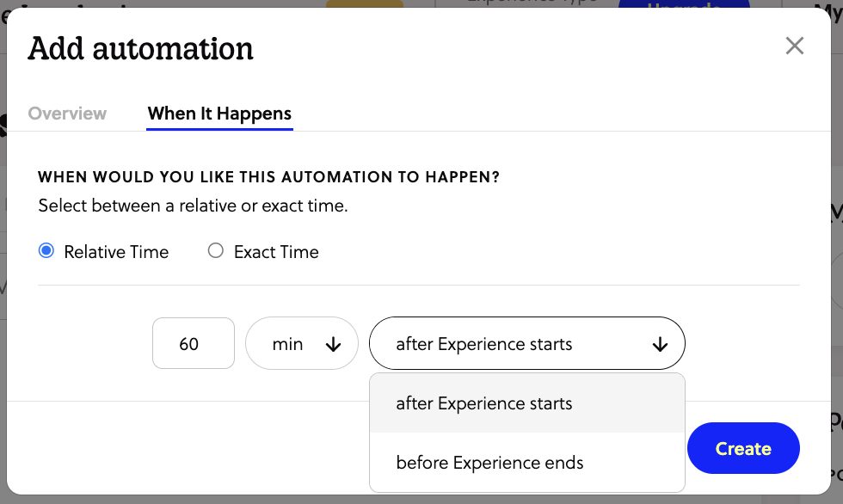Click the arrow icon beside min
This screenshot has height=504, width=843.
coord(334,345)
